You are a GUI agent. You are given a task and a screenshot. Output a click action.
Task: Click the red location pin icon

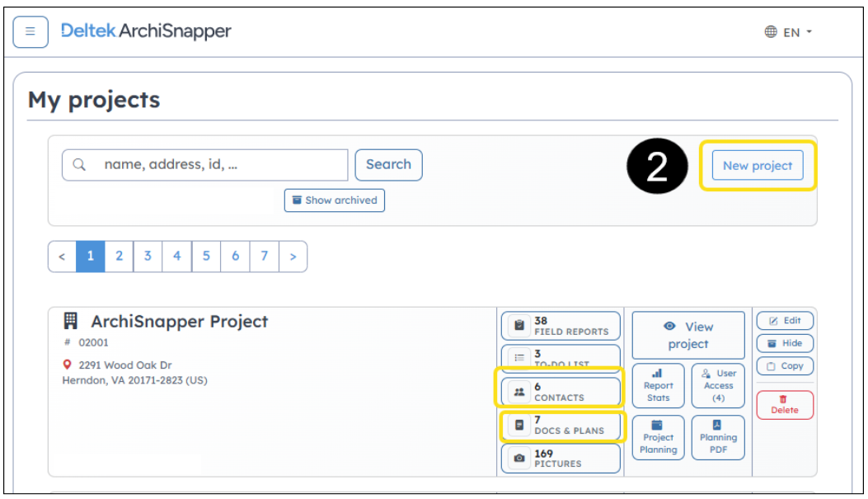pos(67,365)
